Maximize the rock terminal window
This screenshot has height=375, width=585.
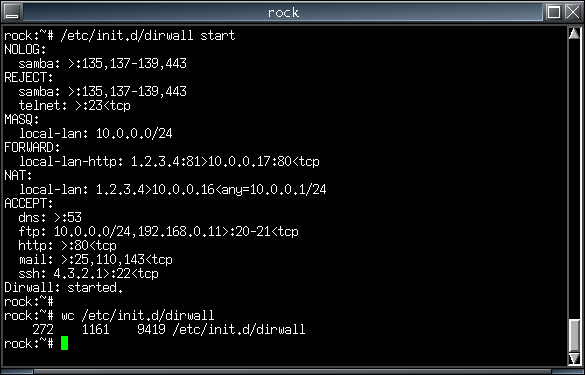(x=554, y=12)
